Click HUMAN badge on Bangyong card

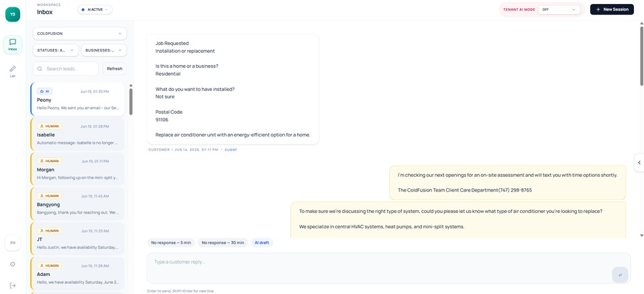click(x=49, y=196)
